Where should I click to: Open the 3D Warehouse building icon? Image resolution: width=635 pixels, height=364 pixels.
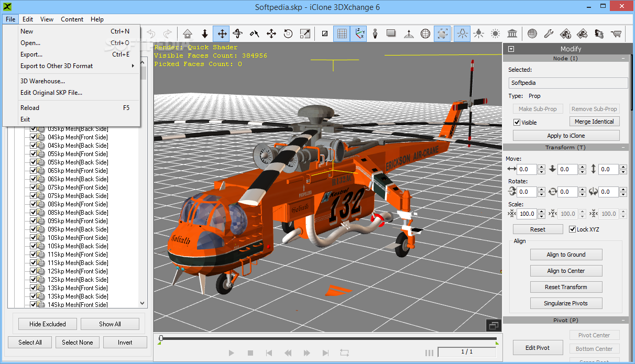coord(512,34)
